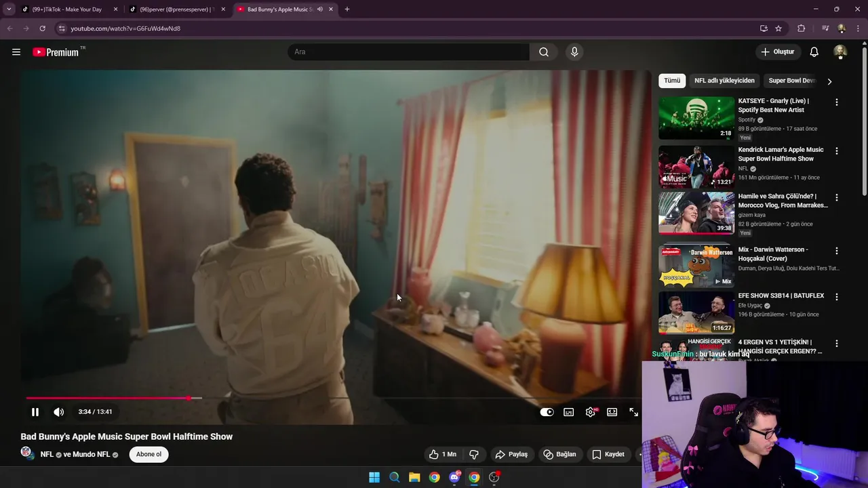Open File Explorer from the taskbar

(414, 477)
